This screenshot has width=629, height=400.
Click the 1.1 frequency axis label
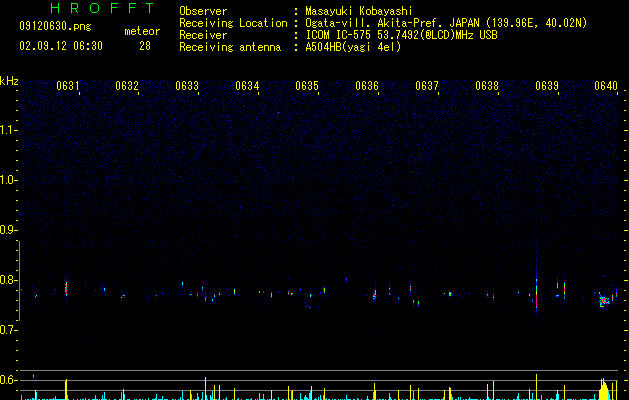(x=7, y=130)
